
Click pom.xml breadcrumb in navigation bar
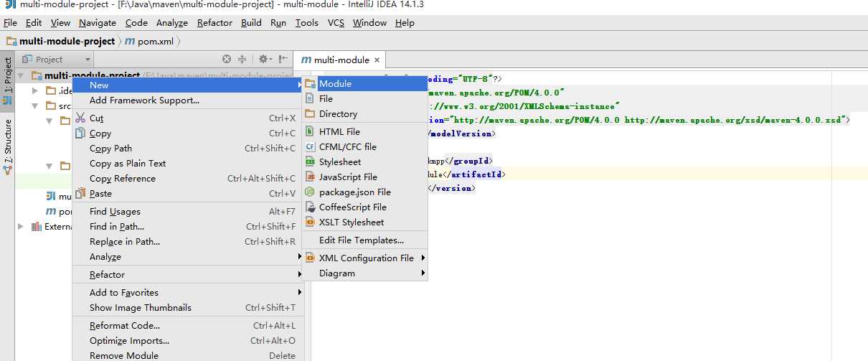(x=150, y=42)
